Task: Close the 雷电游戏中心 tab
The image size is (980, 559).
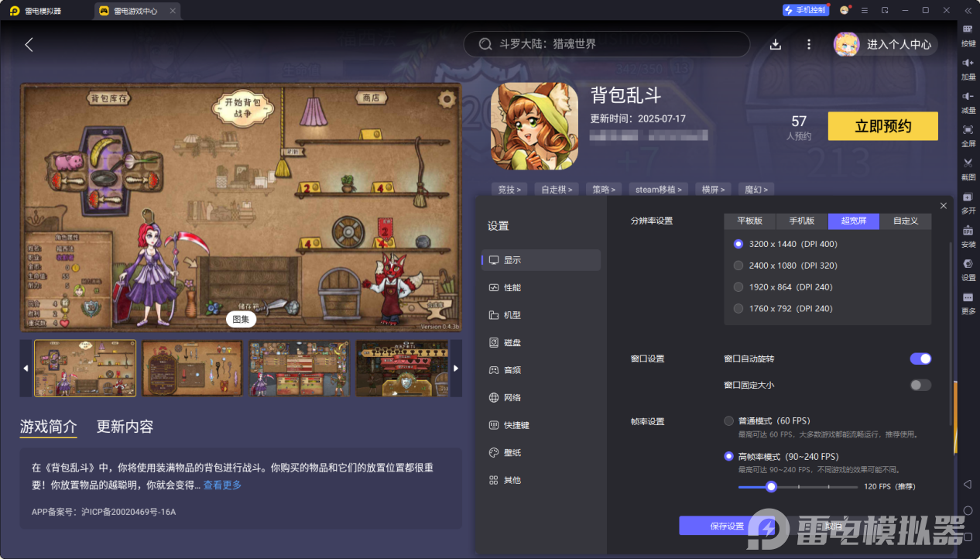Action: [x=173, y=11]
